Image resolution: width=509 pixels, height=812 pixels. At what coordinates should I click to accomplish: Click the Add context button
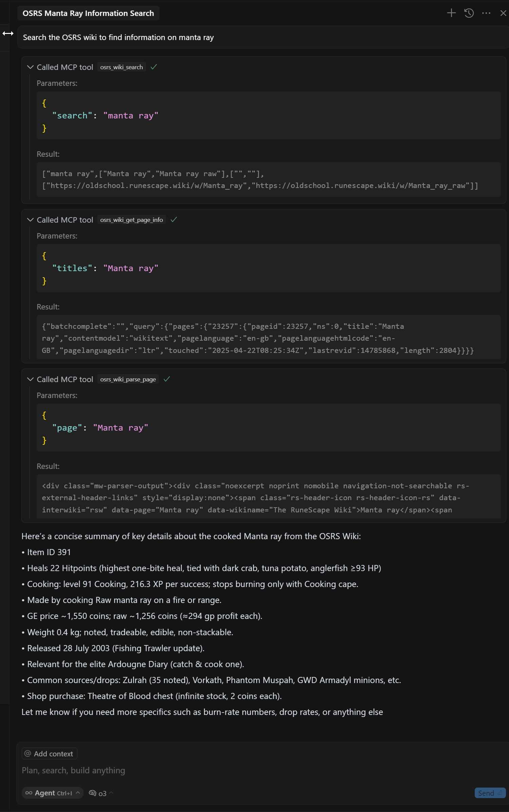tap(50, 754)
